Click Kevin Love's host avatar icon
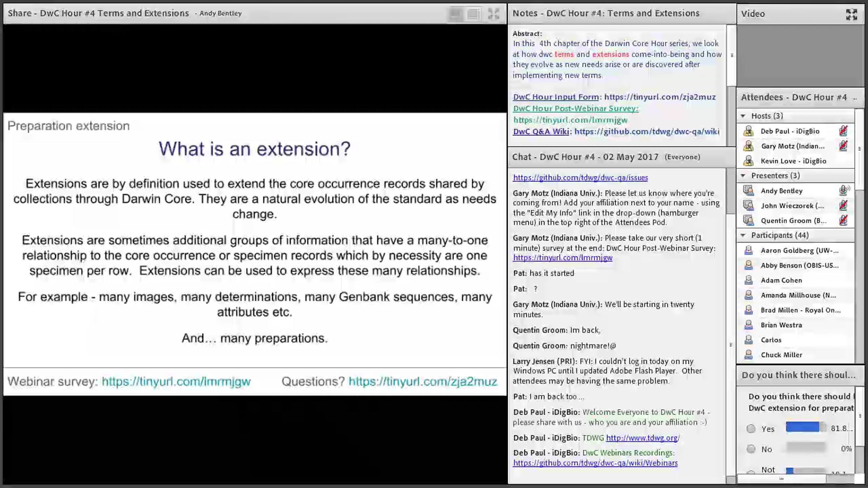The height and width of the screenshot is (488, 868). (x=748, y=161)
